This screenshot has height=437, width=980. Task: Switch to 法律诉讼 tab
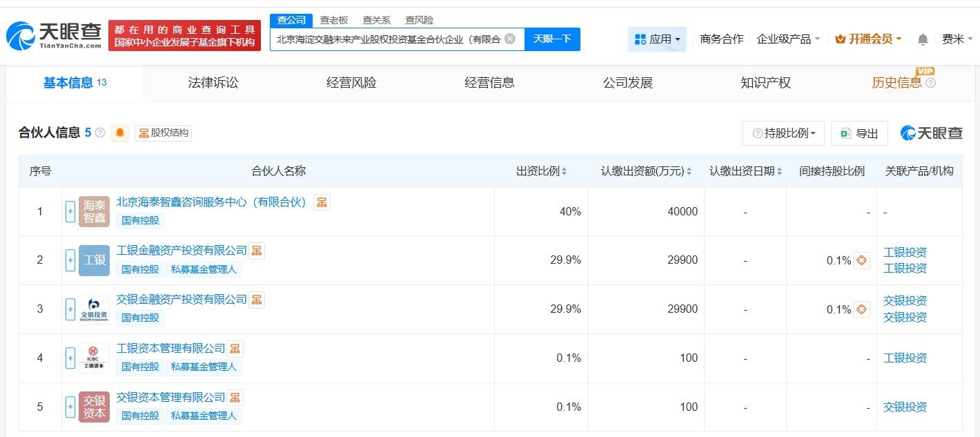click(x=213, y=83)
